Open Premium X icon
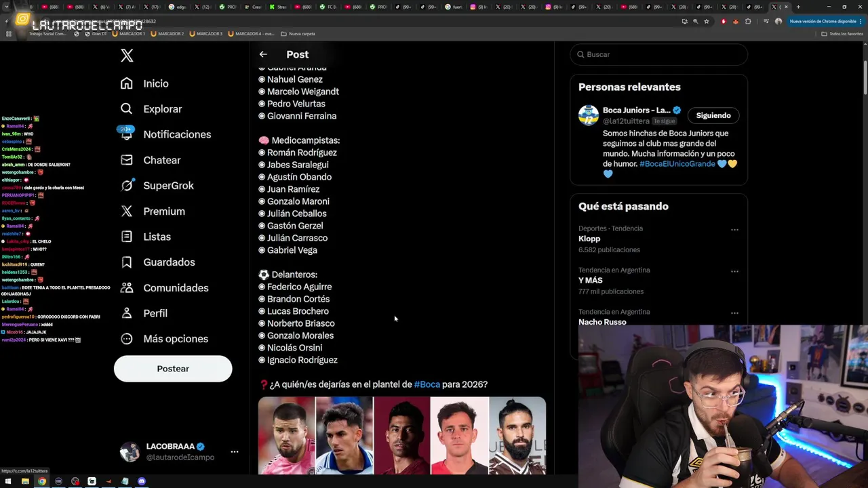The image size is (868, 488). [x=127, y=211]
